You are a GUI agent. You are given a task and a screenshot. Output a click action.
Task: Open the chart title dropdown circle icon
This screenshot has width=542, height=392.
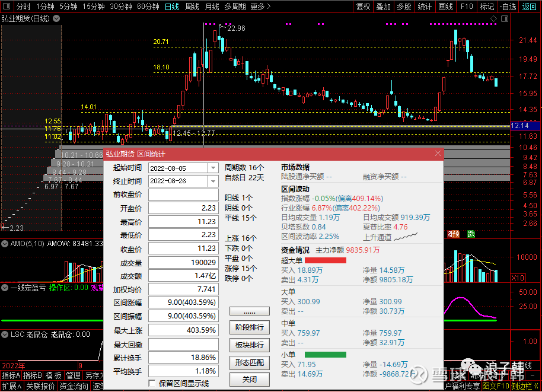pyautogui.click(x=56, y=18)
